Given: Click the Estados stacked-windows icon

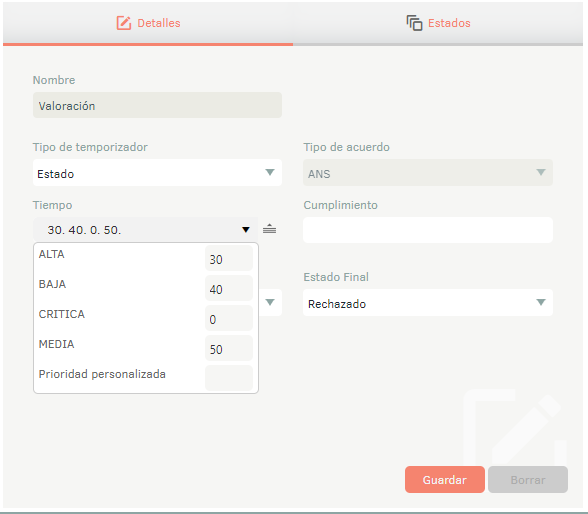Looking at the screenshot, I should (414, 23).
